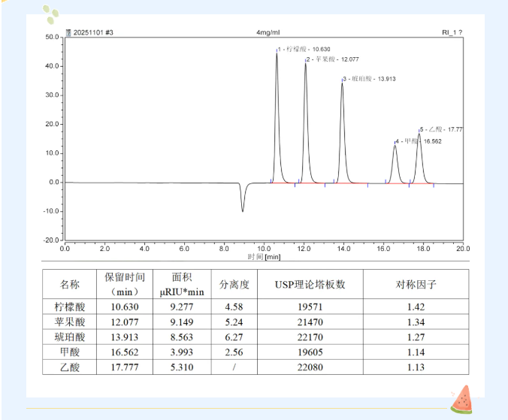
Task: Click the sequence file icon beside 20251101 #3
Action: pos(68,33)
